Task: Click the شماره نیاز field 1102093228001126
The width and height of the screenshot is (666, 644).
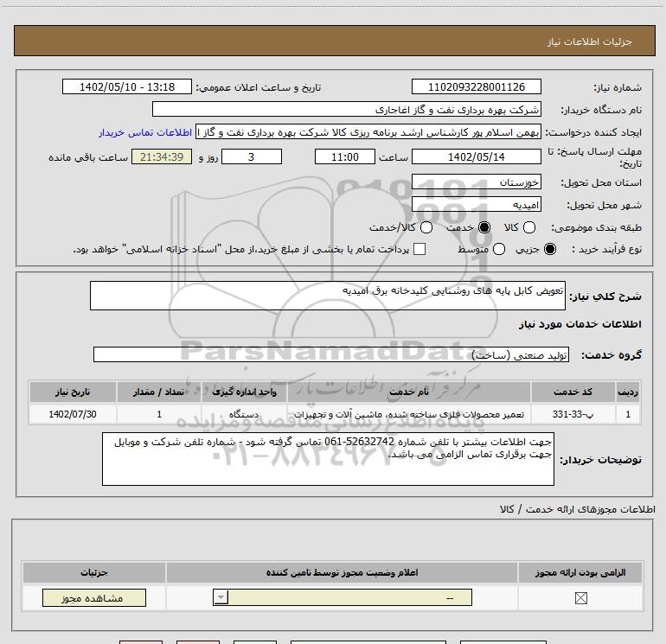Action: (x=476, y=86)
